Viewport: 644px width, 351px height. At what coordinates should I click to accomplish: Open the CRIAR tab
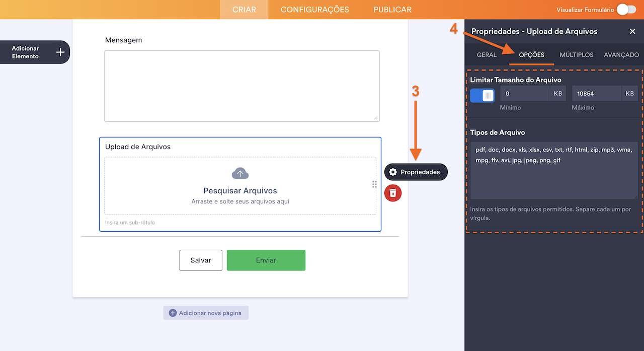coord(244,10)
